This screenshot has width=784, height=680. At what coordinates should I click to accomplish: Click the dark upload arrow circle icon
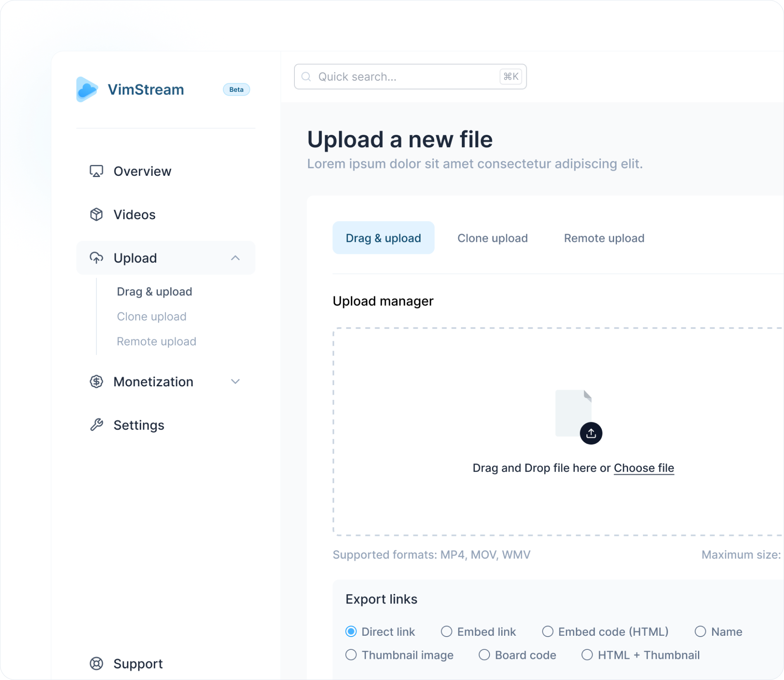(591, 433)
